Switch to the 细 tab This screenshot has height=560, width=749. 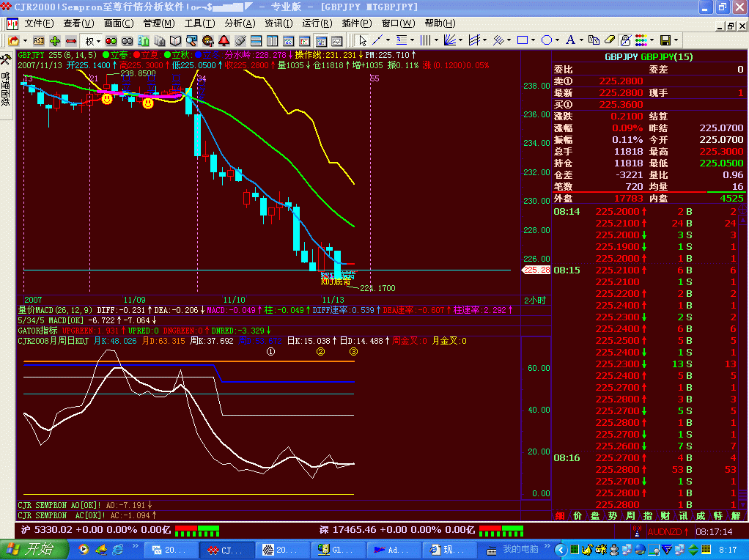[x=560, y=516]
